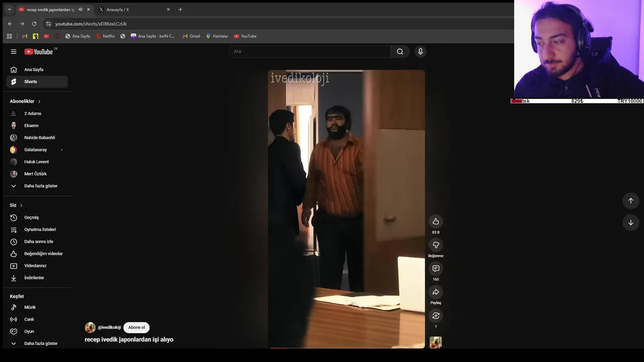Go forward in browser history
Image resolution: width=644 pixels, height=362 pixels.
click(22, 24)
